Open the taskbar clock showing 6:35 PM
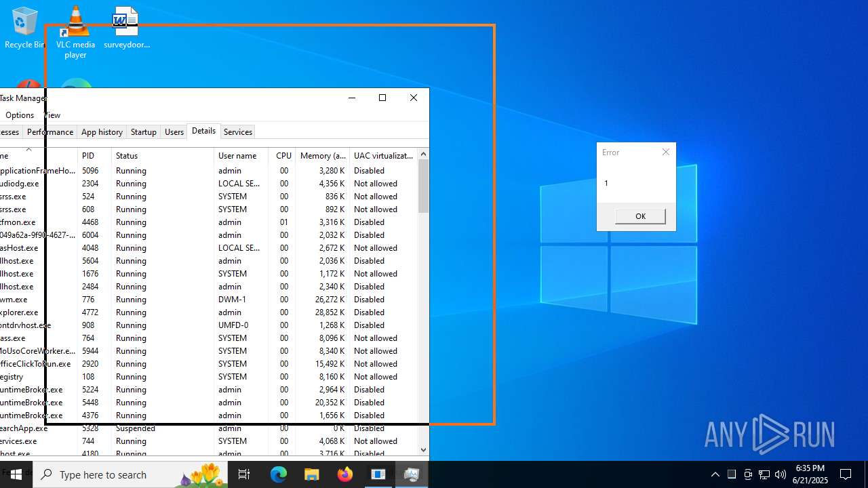The width and height of the screenshot is (868, 488). [811, 474]
